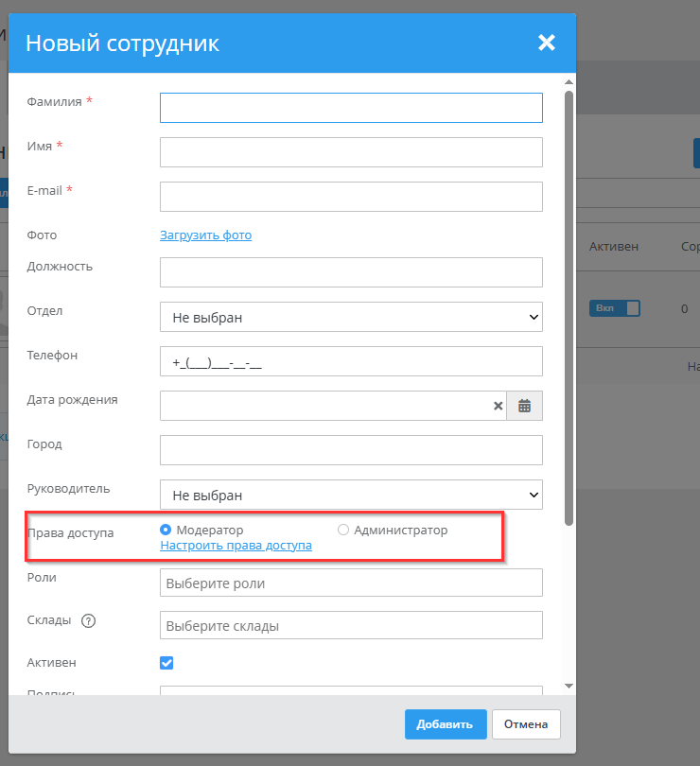Screen dimensions: 700x766
Task: Click the Загрузить фото link
Action: [205, 235]
